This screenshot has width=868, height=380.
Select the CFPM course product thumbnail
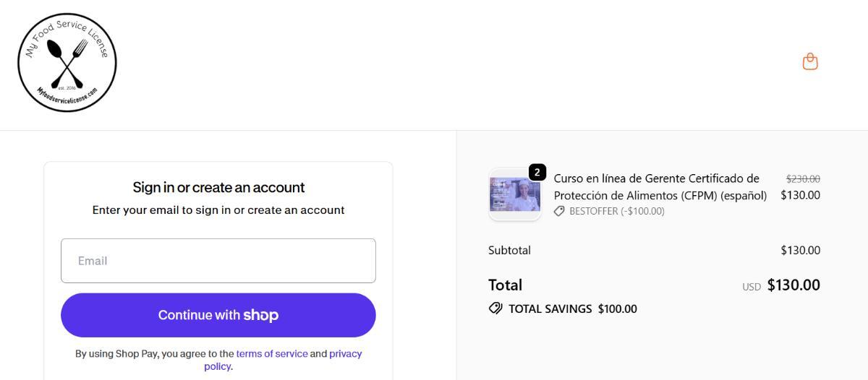tap(514, 195)
